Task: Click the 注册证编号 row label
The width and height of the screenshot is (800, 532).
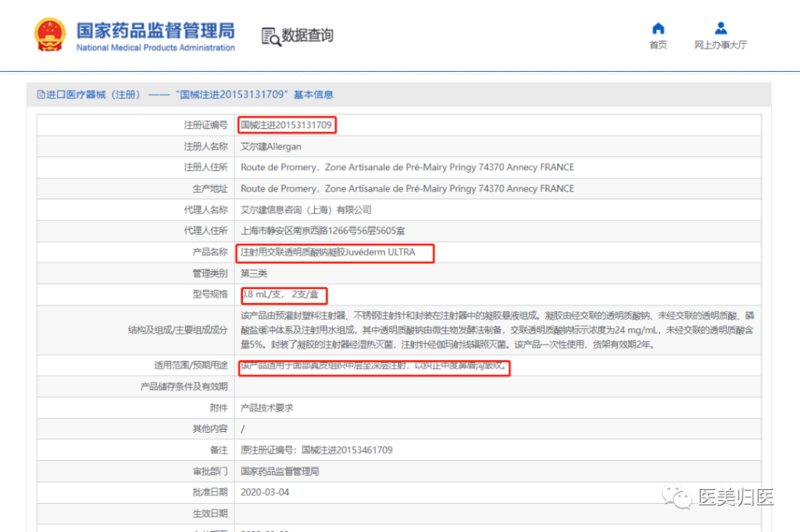Action: (205, 125)
